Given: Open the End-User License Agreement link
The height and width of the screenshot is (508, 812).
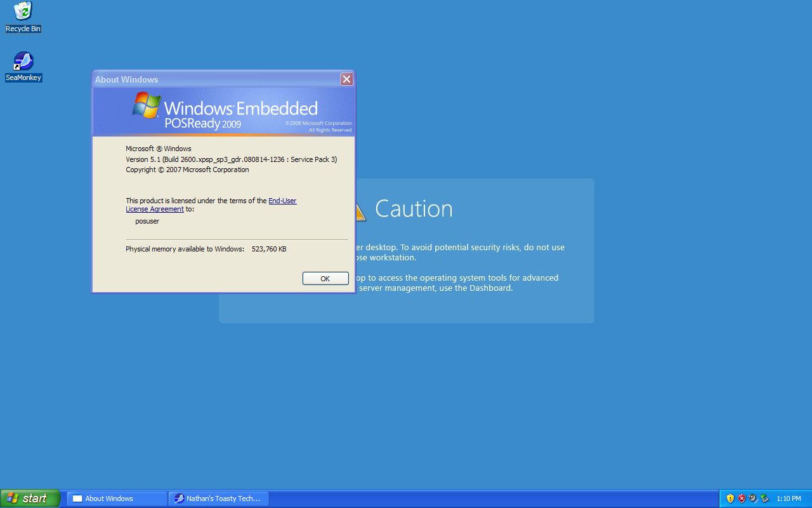Looking at the screenshot, I should tap(282, 201).
